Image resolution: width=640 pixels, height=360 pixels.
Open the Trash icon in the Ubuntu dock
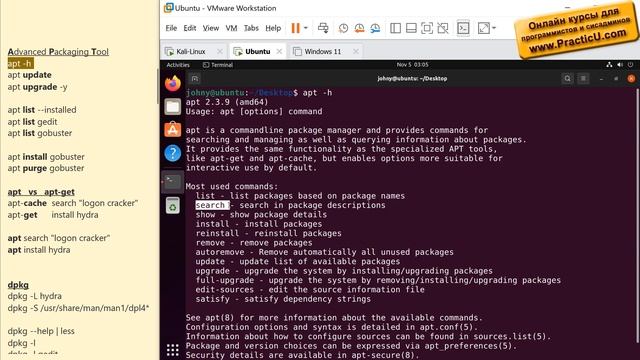tap(173, 205)
